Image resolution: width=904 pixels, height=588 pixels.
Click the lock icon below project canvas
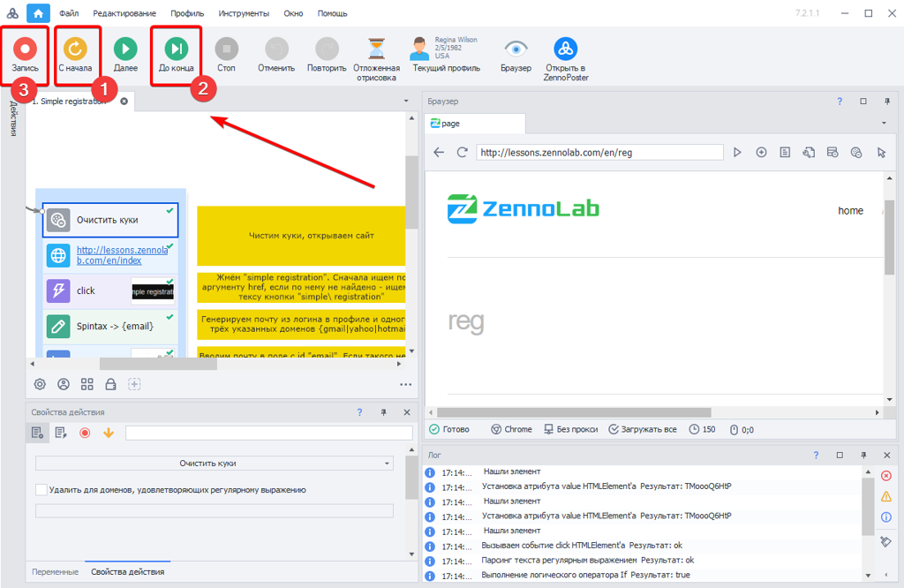[111, 384]
